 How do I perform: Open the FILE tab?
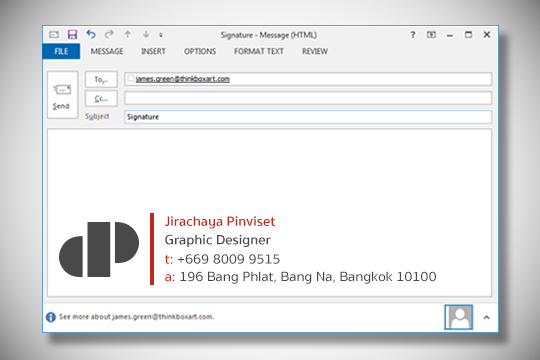(61, 51)
